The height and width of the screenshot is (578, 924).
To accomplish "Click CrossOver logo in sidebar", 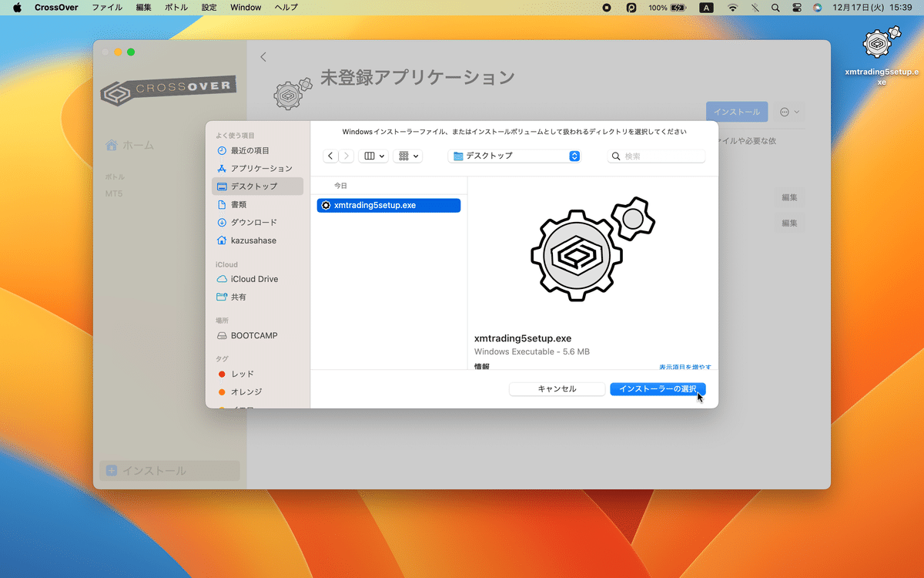I will tap(169, 90).
